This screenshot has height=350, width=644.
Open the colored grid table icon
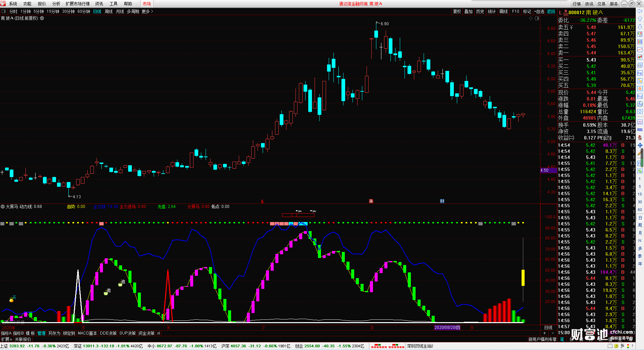coord(640,42)
